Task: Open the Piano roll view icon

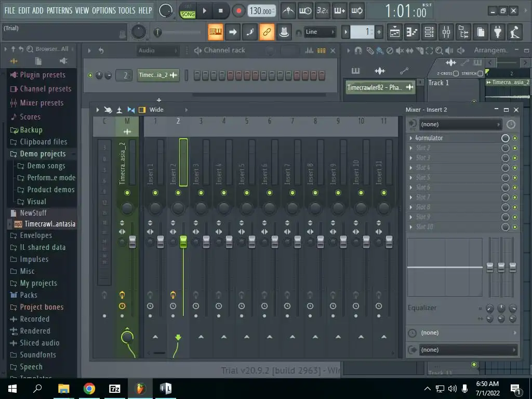Action: 412,32
